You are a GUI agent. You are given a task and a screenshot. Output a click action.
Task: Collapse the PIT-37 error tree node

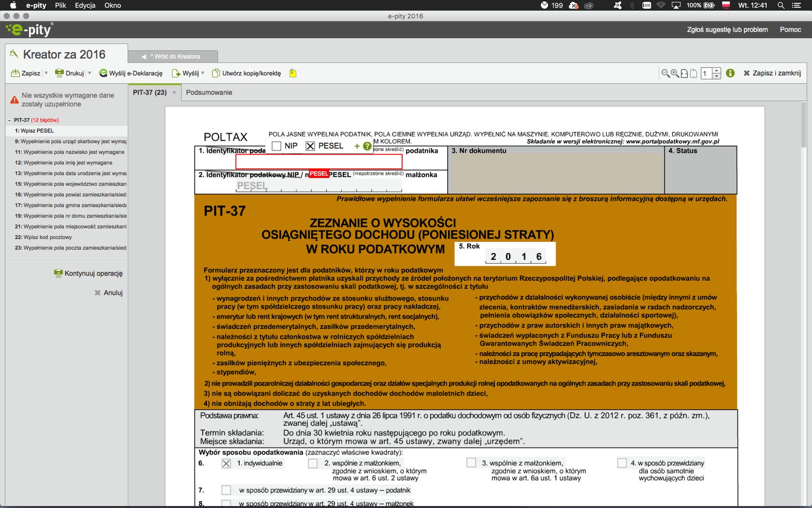coord(9,120)
